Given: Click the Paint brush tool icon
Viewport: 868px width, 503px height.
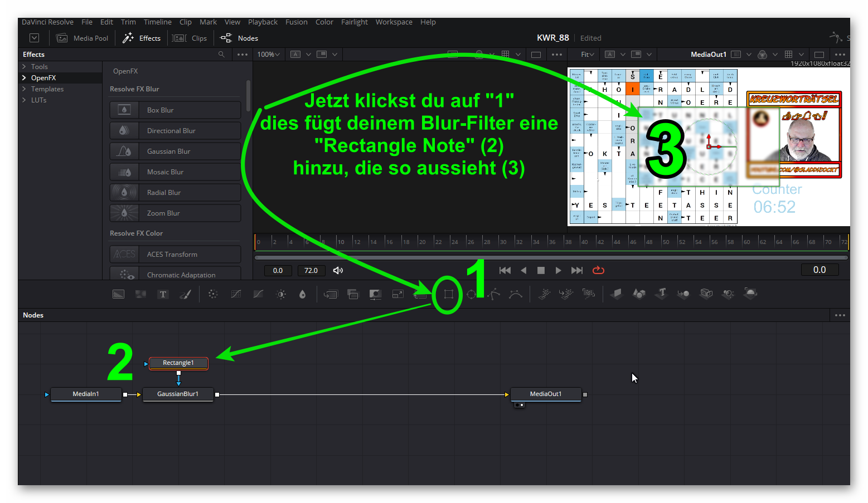Looking at the screenshot, I should click(185, 294).
